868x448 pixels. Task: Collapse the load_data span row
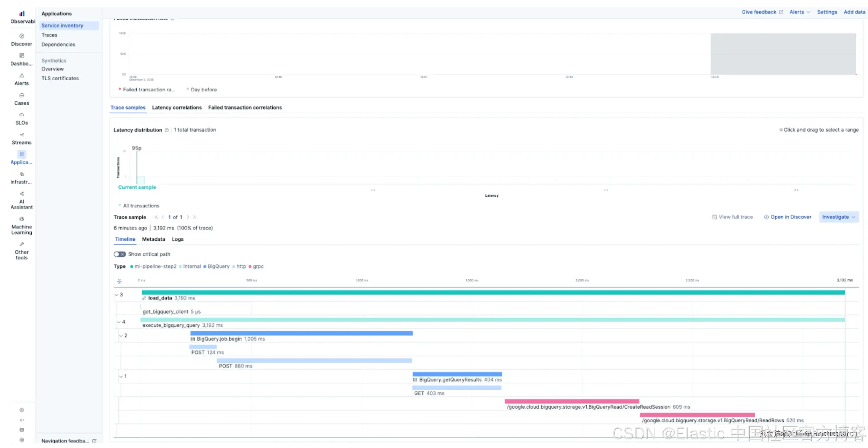[x=117, y=295]
